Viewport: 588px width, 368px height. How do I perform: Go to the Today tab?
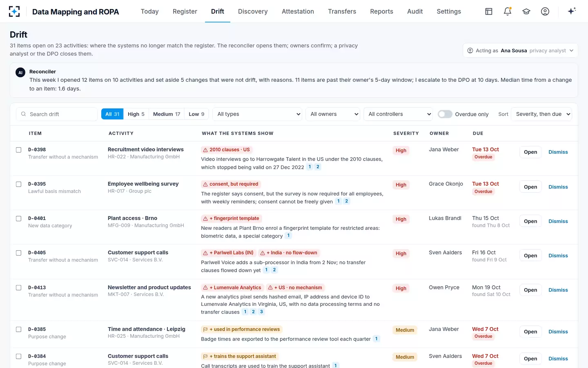(149, 11)
